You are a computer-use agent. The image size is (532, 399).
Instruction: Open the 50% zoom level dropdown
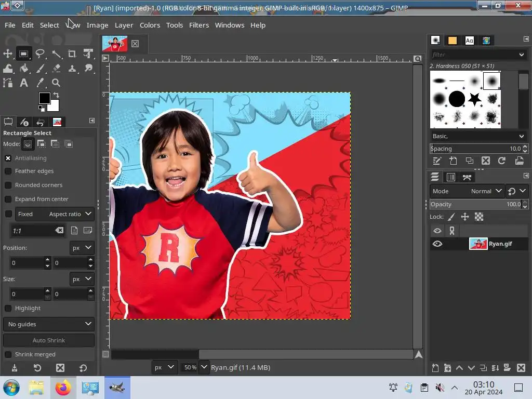[204, 367]
